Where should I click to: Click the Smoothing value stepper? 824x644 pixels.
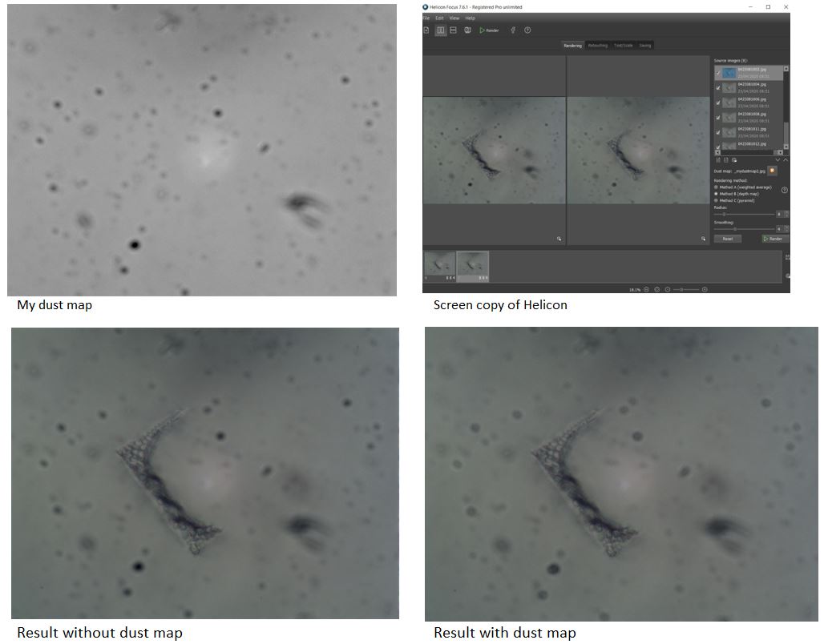[x=786, y=229]
